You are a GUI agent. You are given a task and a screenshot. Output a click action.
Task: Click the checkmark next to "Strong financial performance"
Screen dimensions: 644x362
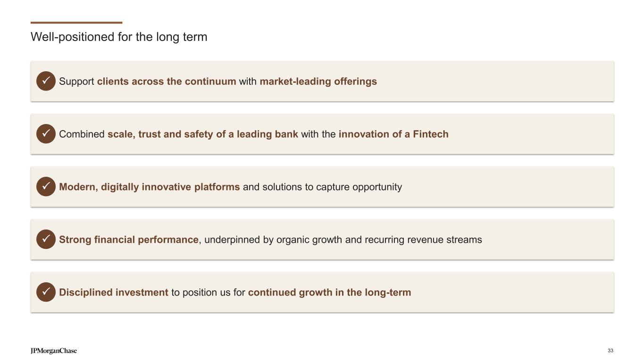point(46,239)
